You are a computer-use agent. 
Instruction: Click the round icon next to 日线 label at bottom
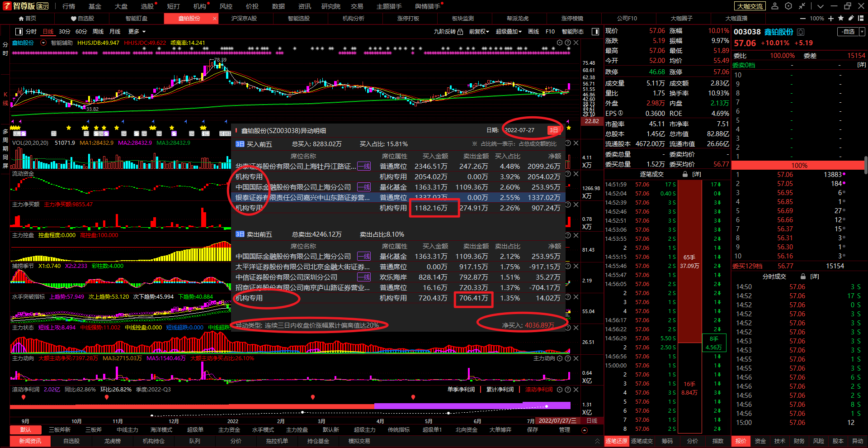584,430
